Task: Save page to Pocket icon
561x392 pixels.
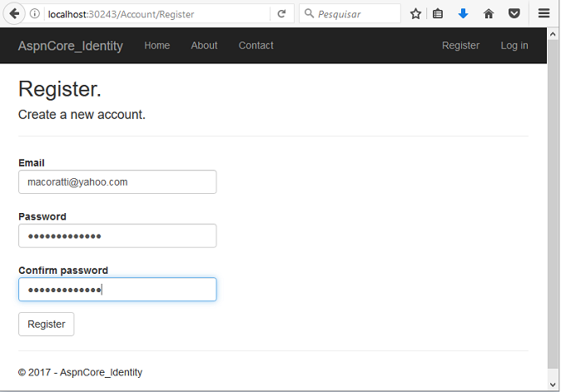Action: [514, 14]
